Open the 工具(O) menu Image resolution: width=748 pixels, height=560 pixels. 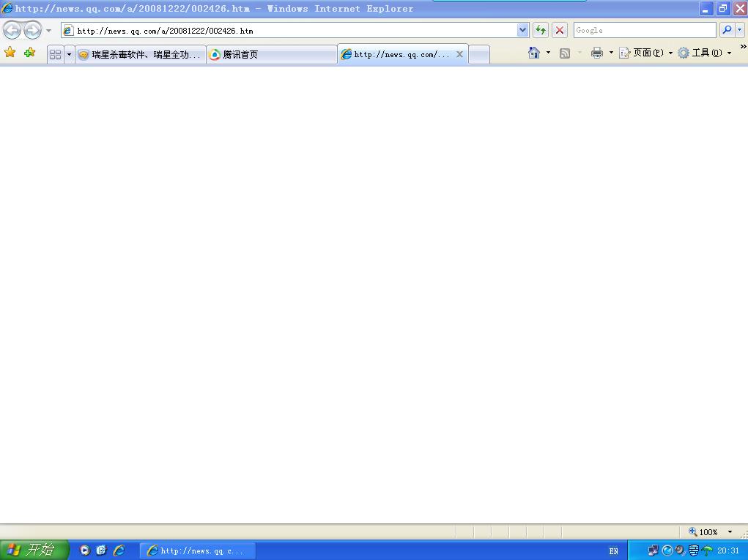point(705,53)
